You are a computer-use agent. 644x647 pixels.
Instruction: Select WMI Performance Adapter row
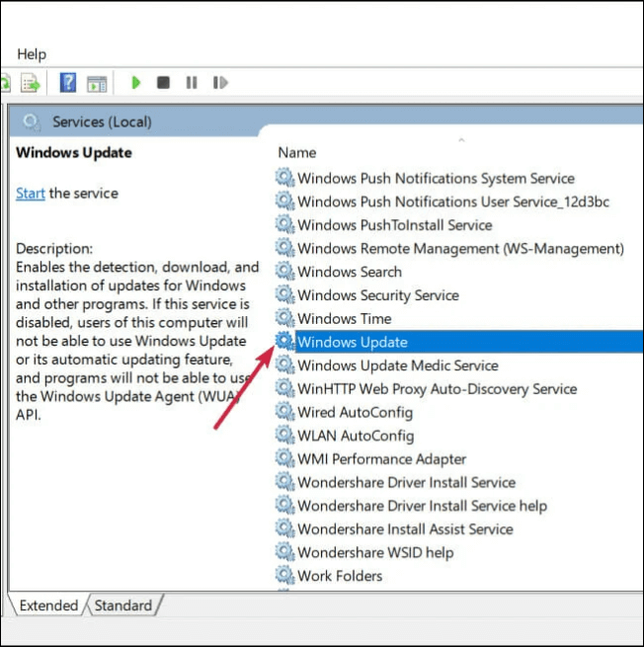381,459
